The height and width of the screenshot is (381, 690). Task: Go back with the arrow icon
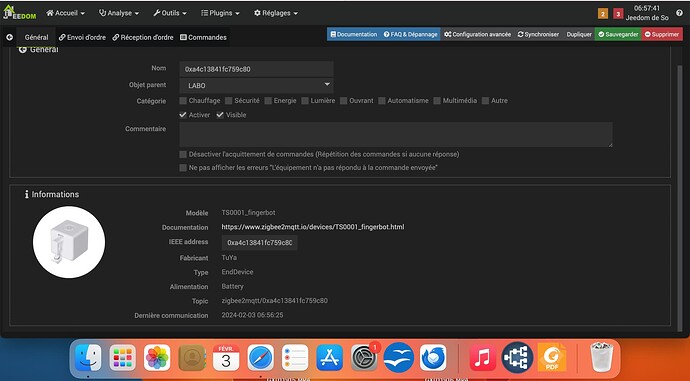[9, 37]
